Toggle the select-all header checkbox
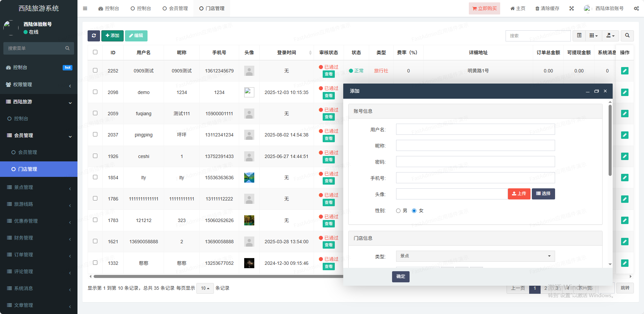Viewport: 644px width, 314px height. coord(95,52)
